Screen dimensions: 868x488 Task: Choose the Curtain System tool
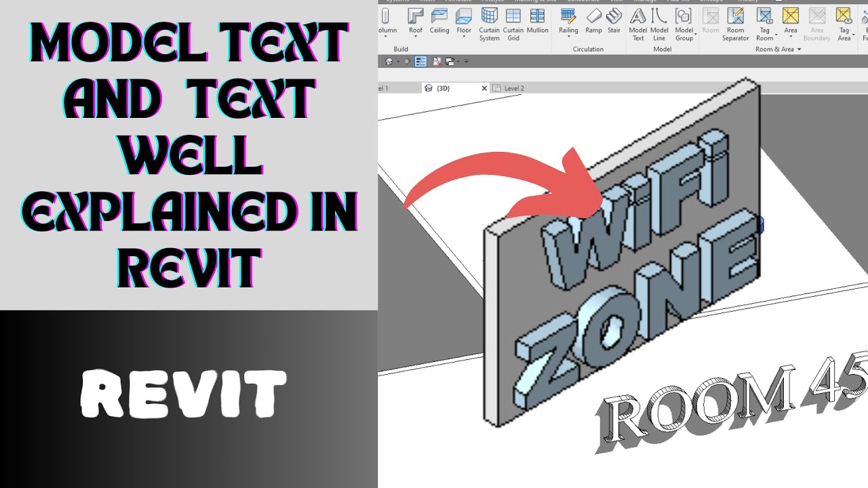point(489,24)
